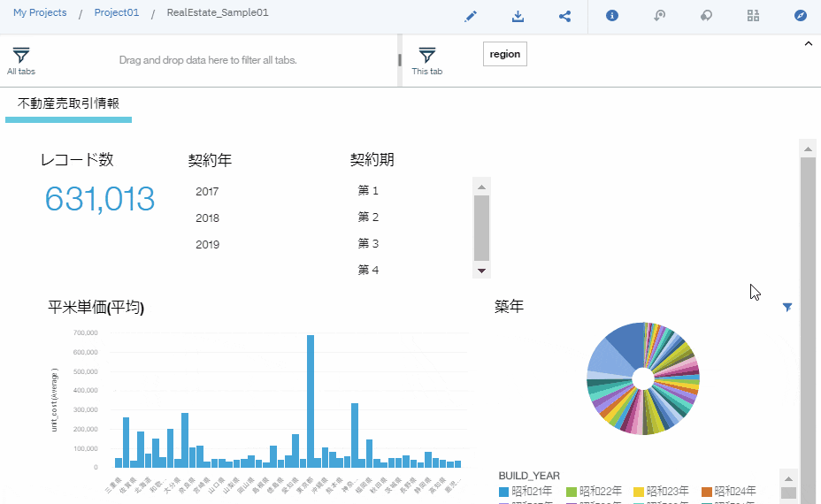
Task: Click the compass explore icon
Action: 800,16
